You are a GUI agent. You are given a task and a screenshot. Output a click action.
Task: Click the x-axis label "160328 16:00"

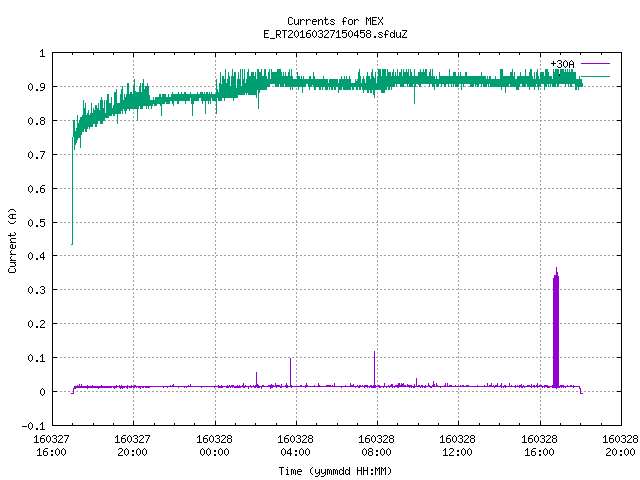coord(539,445)
